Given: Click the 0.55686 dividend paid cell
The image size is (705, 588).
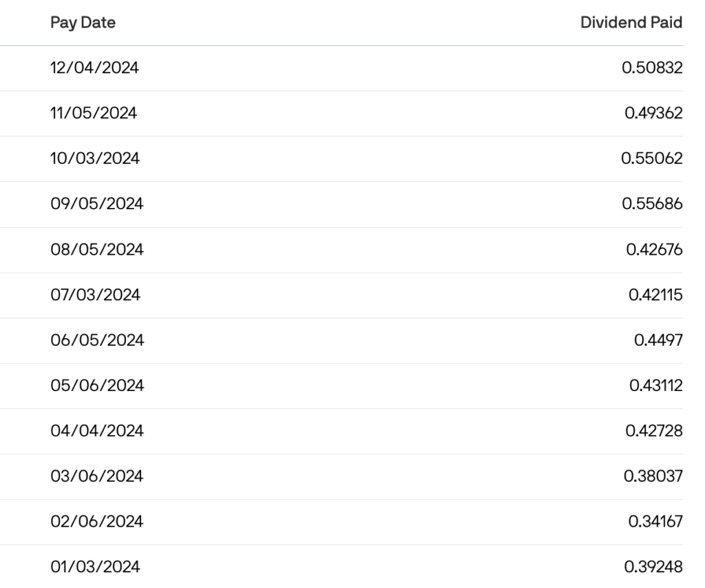Looking at the screenshot, I should [651, 204].
